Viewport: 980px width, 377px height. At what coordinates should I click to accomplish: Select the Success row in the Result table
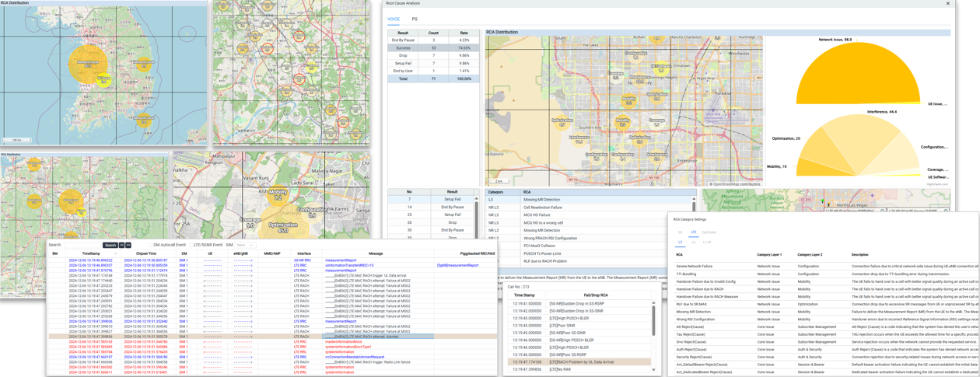tap(433, 48)
